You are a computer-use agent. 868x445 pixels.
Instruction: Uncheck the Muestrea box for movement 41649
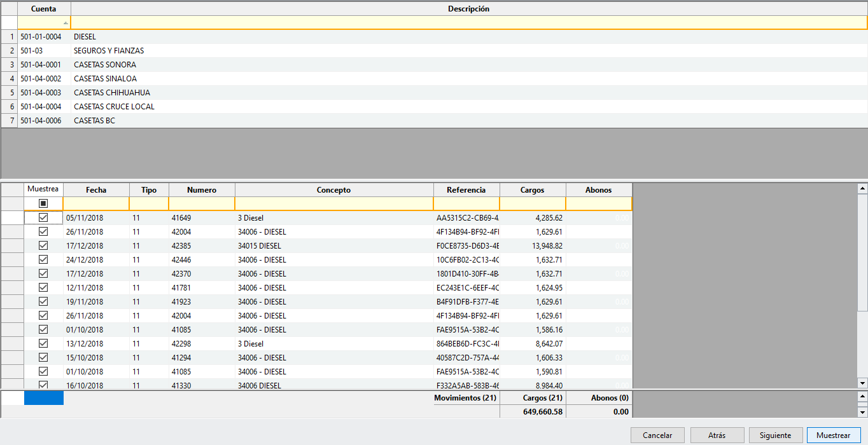[x=43, y=217]
